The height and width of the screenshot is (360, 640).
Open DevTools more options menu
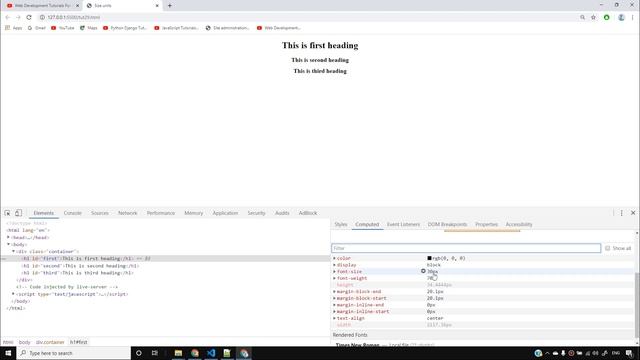[x=622, y=213]
